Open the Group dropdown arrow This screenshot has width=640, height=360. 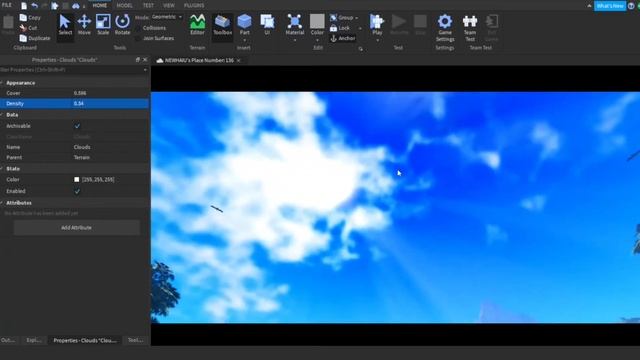click(356, 18)
